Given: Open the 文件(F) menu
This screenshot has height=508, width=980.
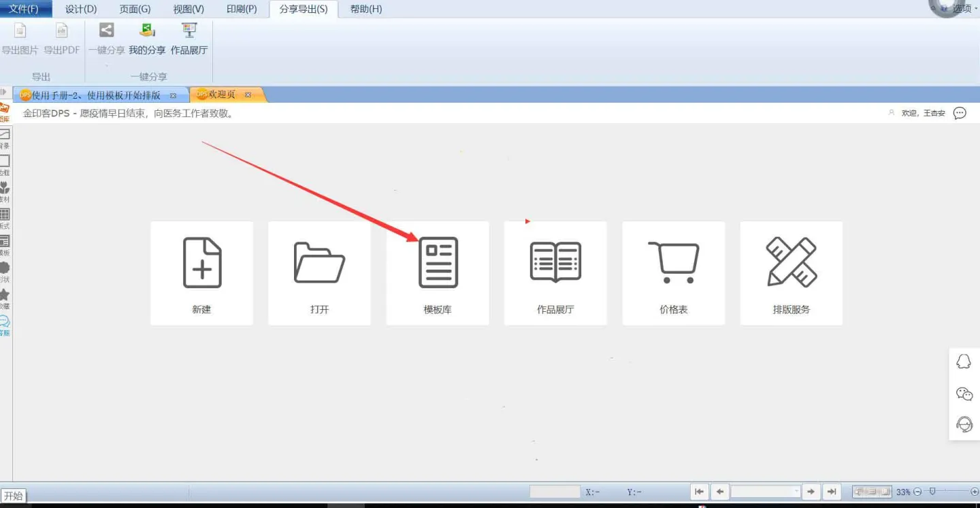Looking at the screenshot, I should pos(26,9).
